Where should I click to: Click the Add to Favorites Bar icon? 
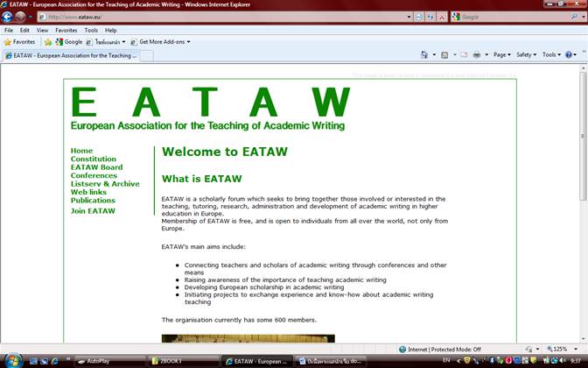(x=48, y=42)
